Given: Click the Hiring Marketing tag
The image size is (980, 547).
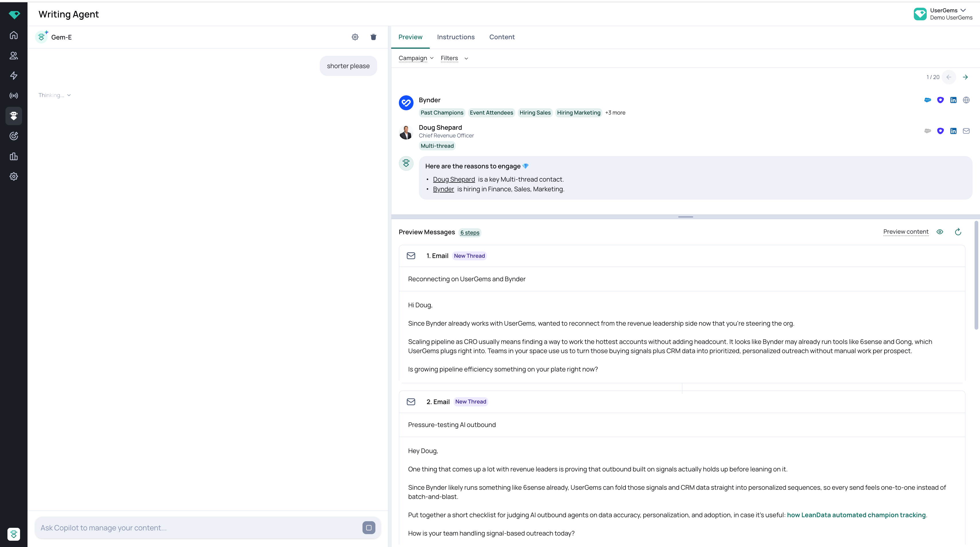Looking at the screenshot, I should [x=579, y=113].
